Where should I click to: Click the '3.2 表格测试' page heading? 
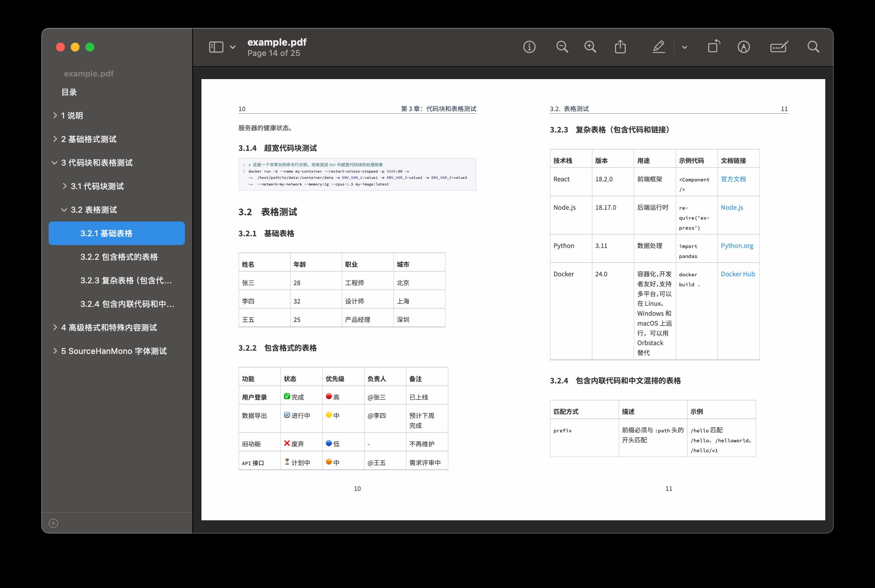[x=267, y=212]
